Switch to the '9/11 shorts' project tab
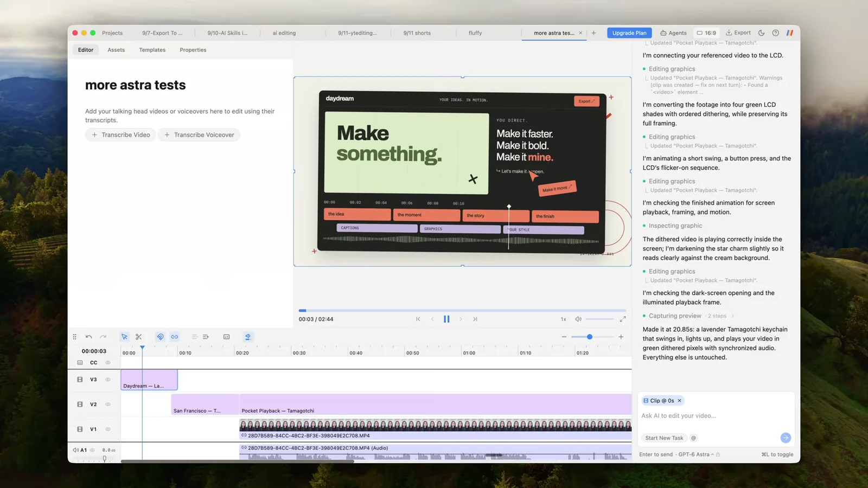Image resolution: width=868 pixels, height=488 pixels. (x=417, y=33)
